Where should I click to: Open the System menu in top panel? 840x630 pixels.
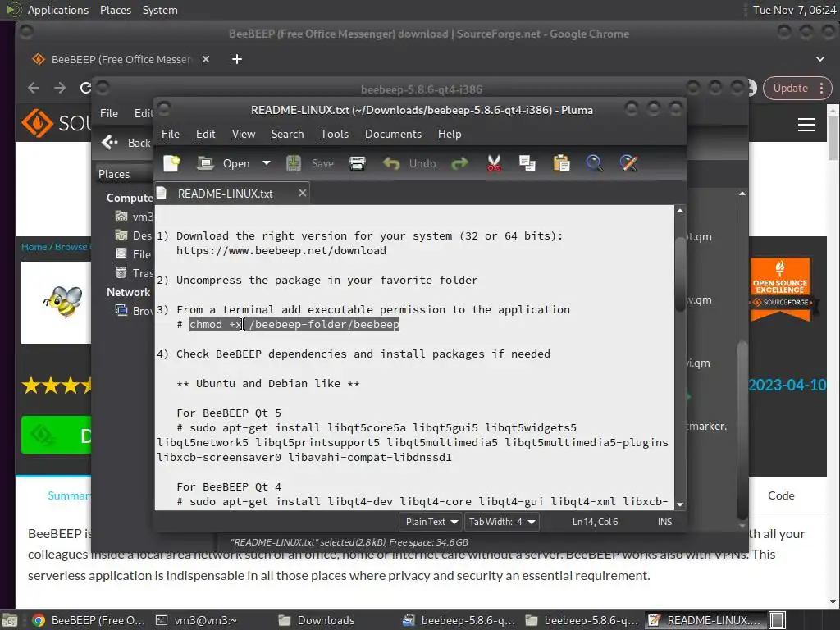(160, 10)
